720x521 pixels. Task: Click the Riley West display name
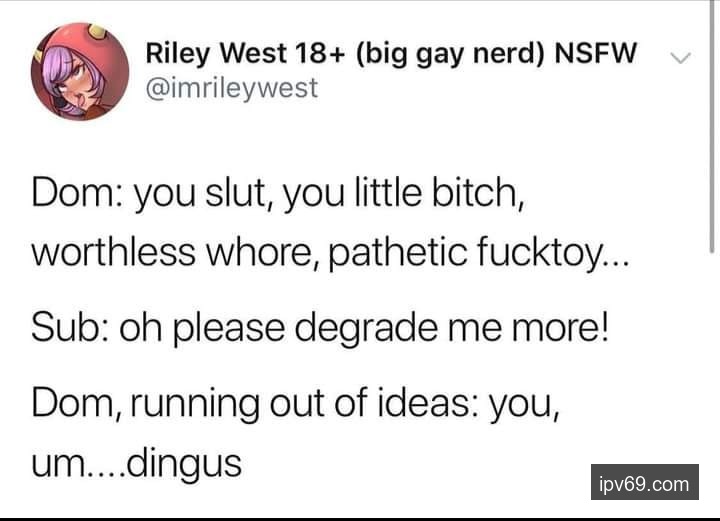[391, 53]
